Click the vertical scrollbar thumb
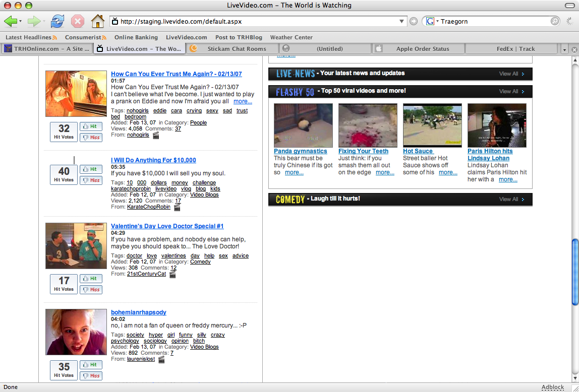 (575, 272)
